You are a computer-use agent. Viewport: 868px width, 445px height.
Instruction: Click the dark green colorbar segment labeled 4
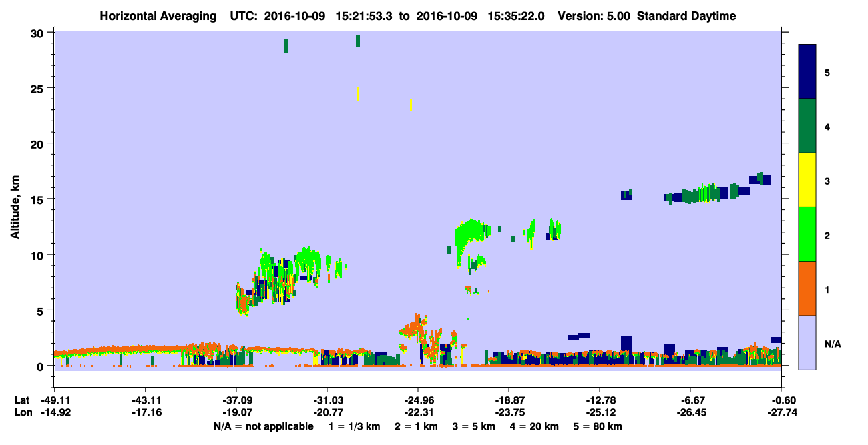[x=807, y=126]
